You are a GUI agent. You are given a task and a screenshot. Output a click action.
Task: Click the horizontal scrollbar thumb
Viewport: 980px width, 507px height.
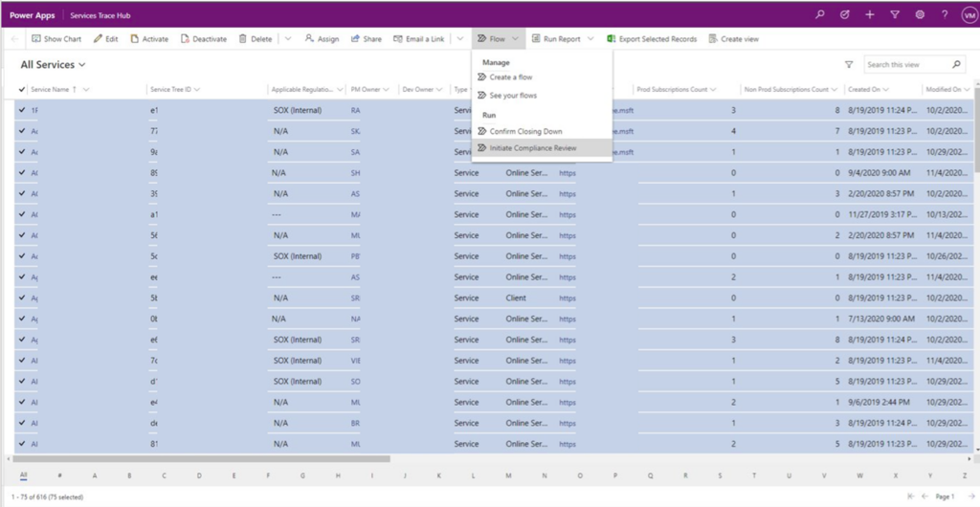tap(201, 459)
